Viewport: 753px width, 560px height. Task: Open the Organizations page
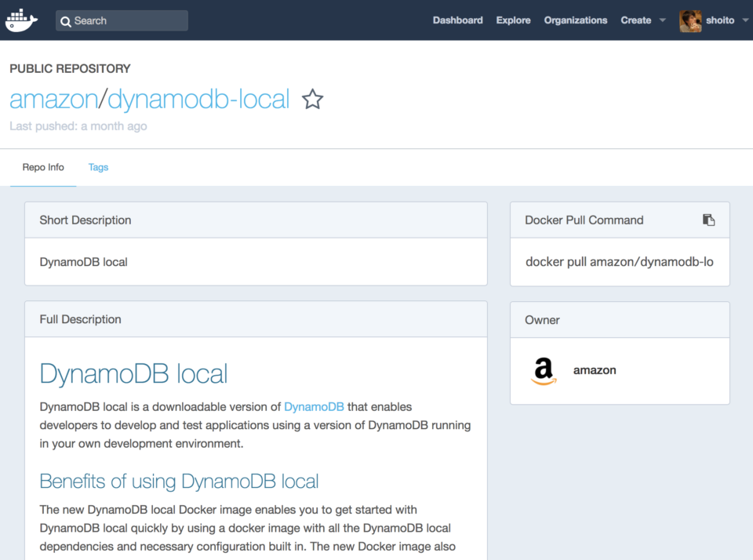tap(576, 20)
